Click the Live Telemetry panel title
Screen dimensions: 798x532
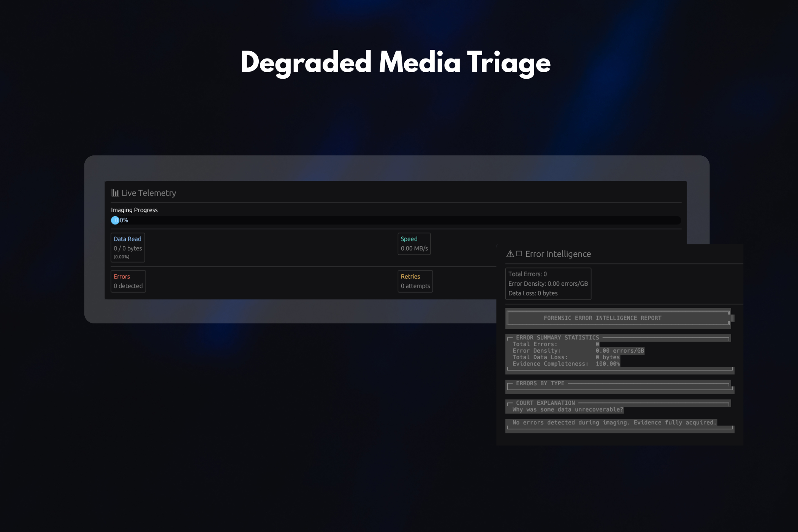(x=149, y=193)
